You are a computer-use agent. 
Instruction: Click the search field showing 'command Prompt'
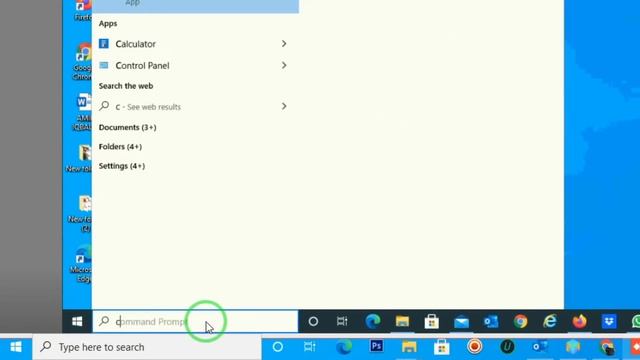195,322
